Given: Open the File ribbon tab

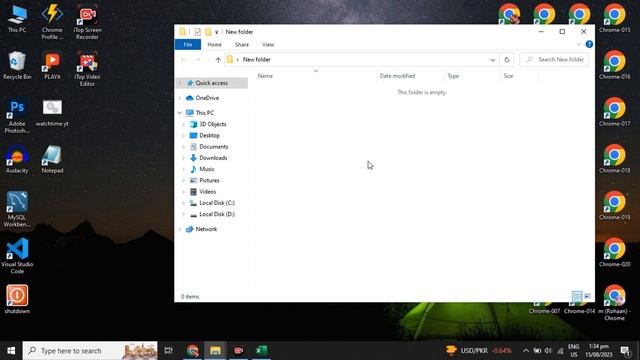Looking at the screenshot, I should click(x=188, y=44).
